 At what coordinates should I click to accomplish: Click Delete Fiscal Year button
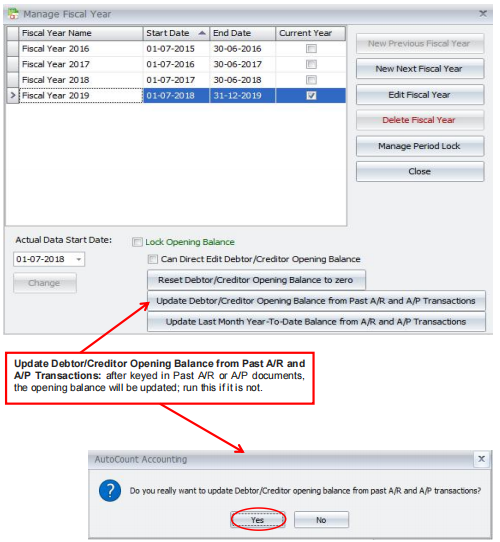point(420,120)
